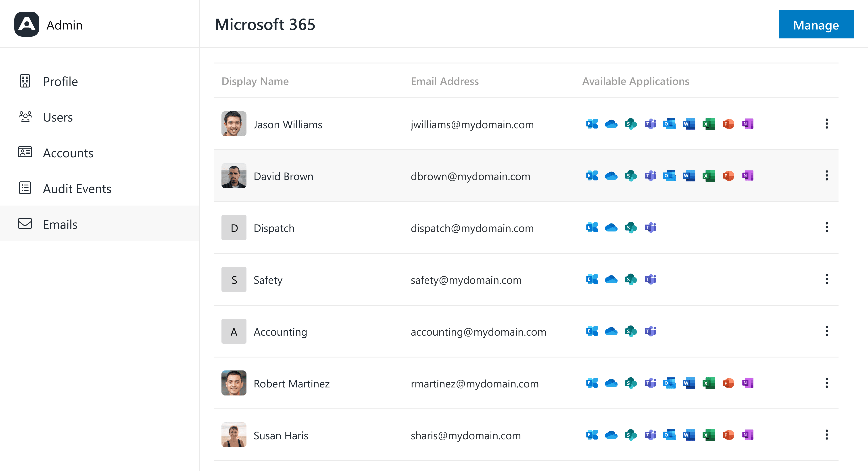Screen dimensions: 868x471
Task: Click Susan Haris's Outlook icon
Action: click(x=670, y=435)
